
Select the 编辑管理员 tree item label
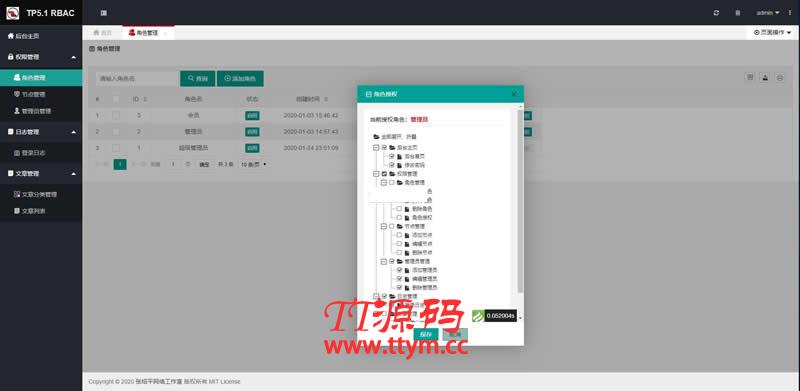tap(424, 279)
